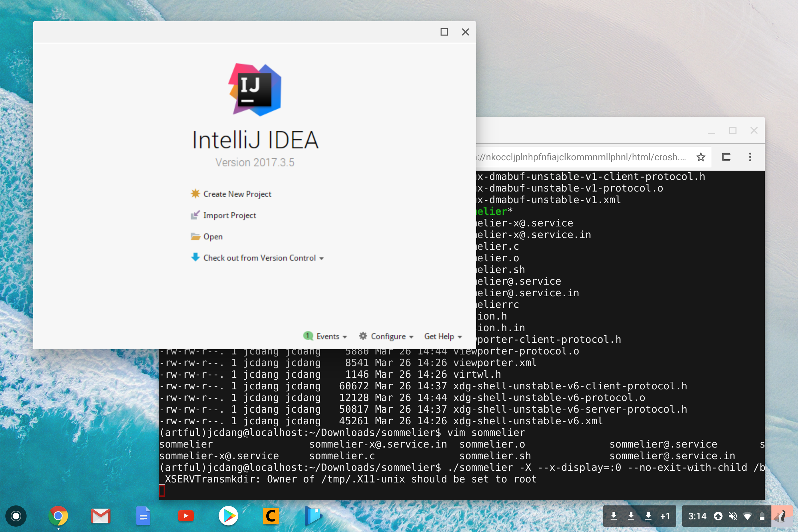
Task: Click the first download notification icon
Action: pyautogui.click(x=614, y=516)
